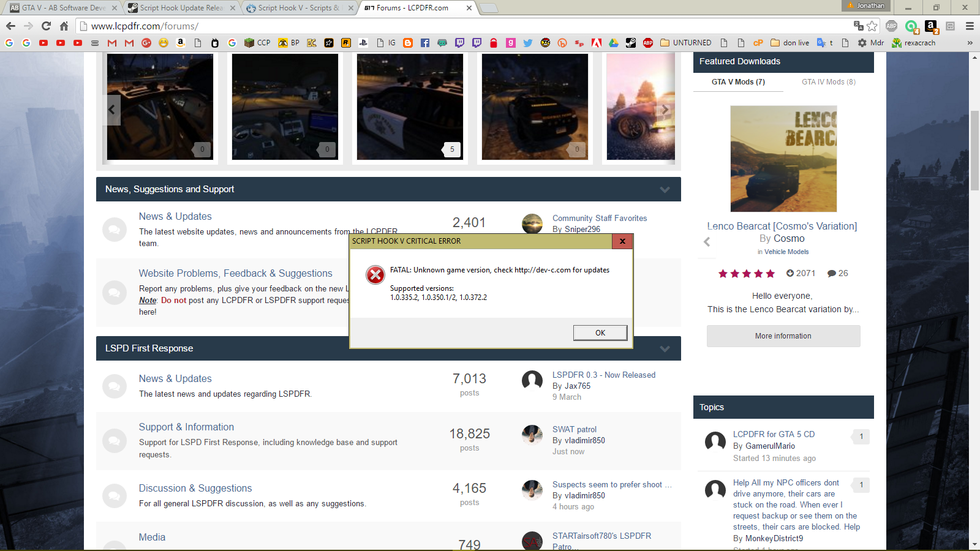Open the browser home page icon
The width and height of the screenshot is (980, 551).
(x=64, y=26)
